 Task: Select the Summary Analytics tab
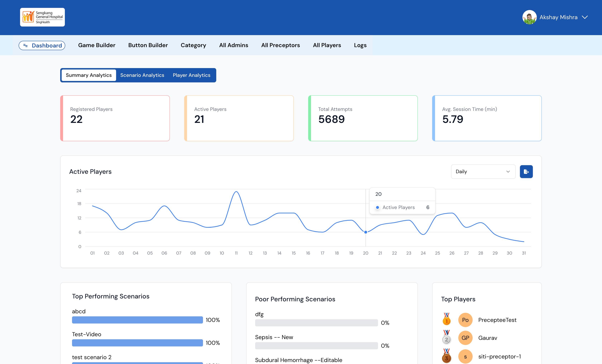89,75
